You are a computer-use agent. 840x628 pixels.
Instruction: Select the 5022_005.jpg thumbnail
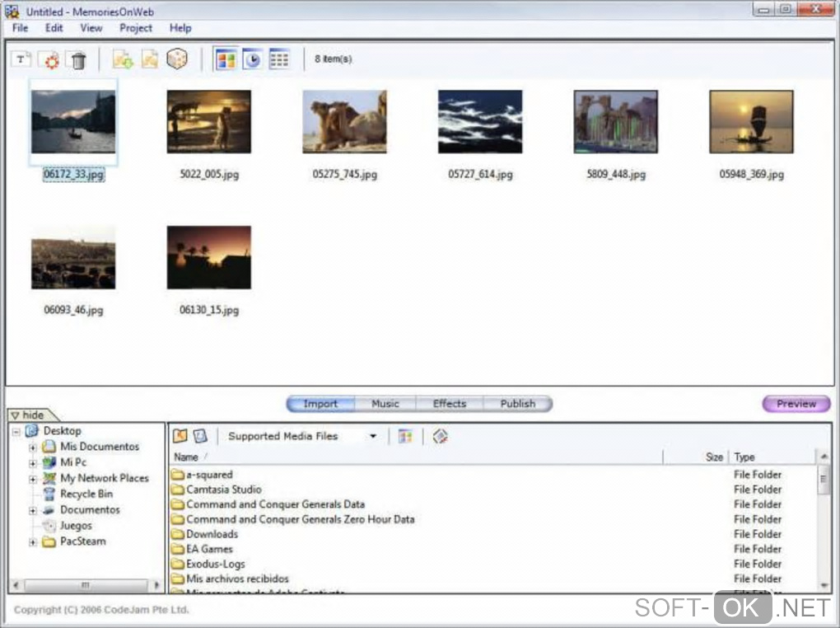(209, 122)
